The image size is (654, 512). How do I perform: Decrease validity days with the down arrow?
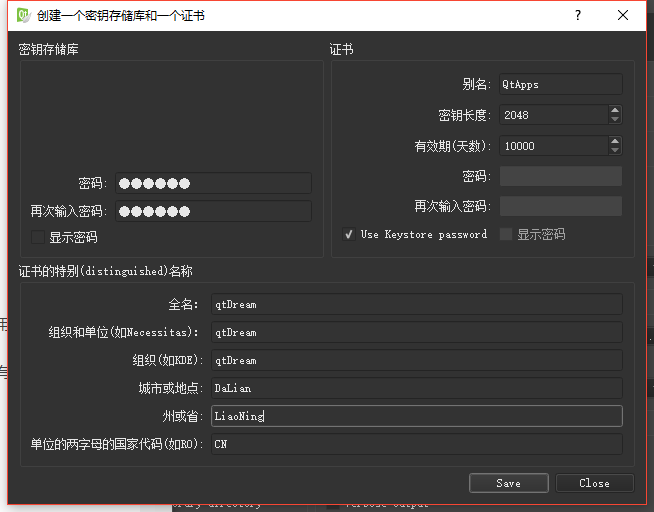pyautogui.click(x=615, y=150)
